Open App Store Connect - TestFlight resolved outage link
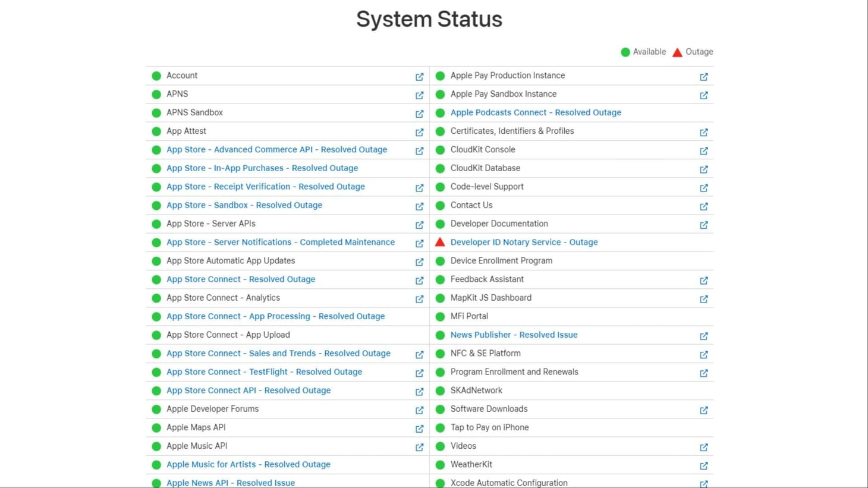 click(264, 371)
